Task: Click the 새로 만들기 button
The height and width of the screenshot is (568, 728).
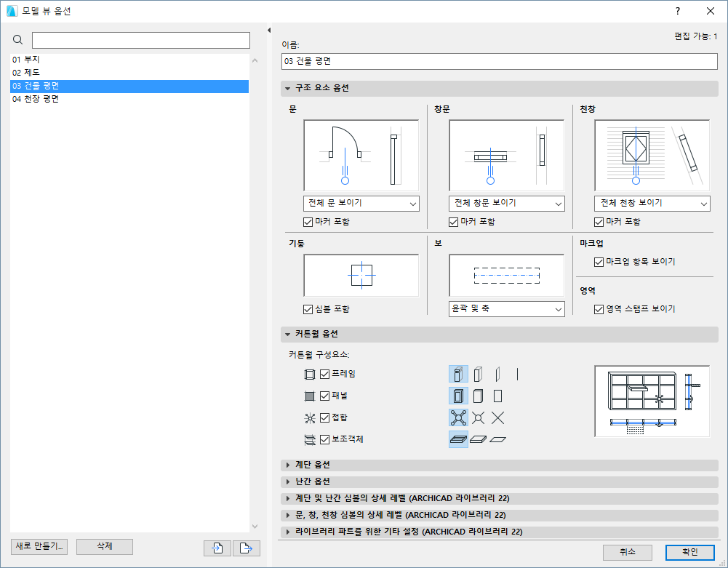Action: (38, 547)
